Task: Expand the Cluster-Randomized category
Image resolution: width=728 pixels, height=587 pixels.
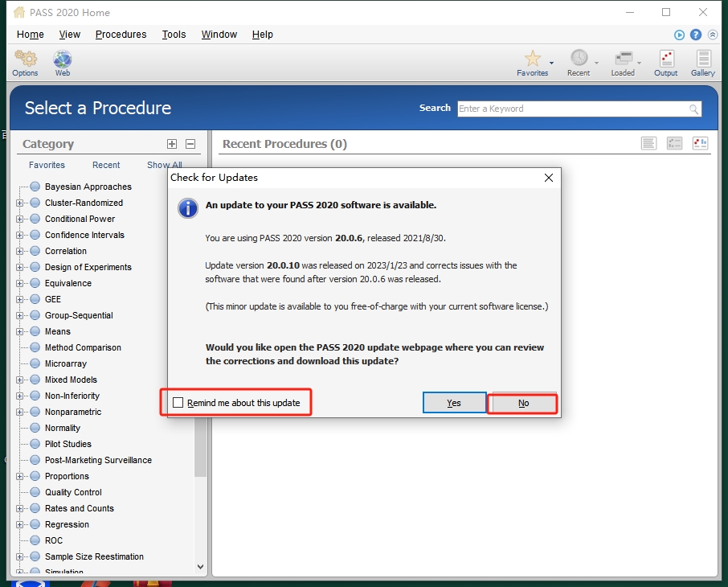Action: click(x=19, y=203)
